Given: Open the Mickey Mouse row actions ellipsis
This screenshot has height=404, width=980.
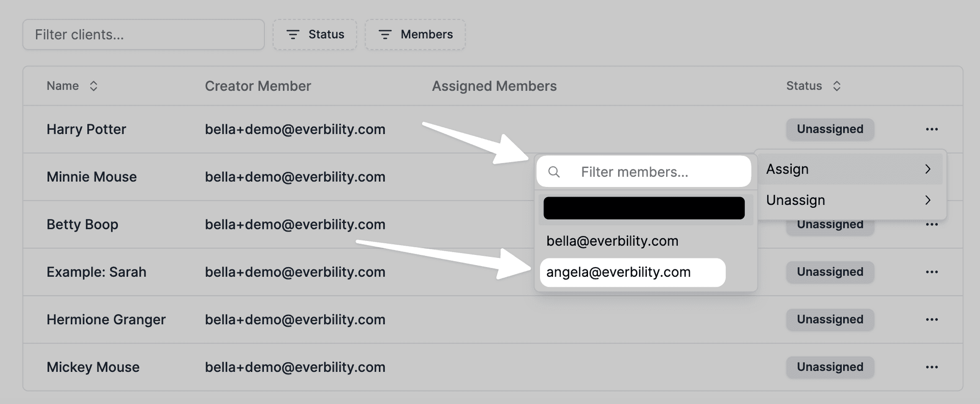Looking at the screenshot, I should click(x=932, y=367).
